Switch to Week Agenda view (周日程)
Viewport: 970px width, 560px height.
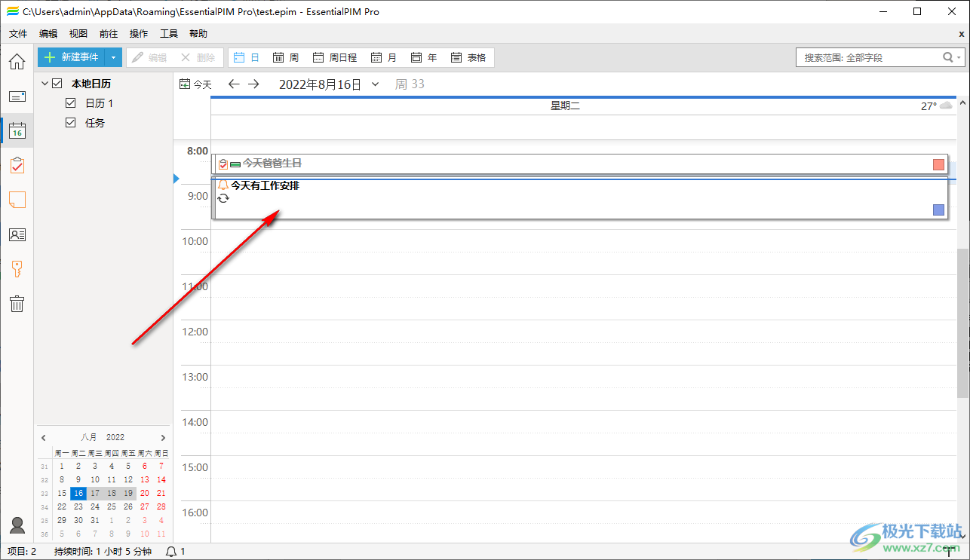(x=335, y=57)
